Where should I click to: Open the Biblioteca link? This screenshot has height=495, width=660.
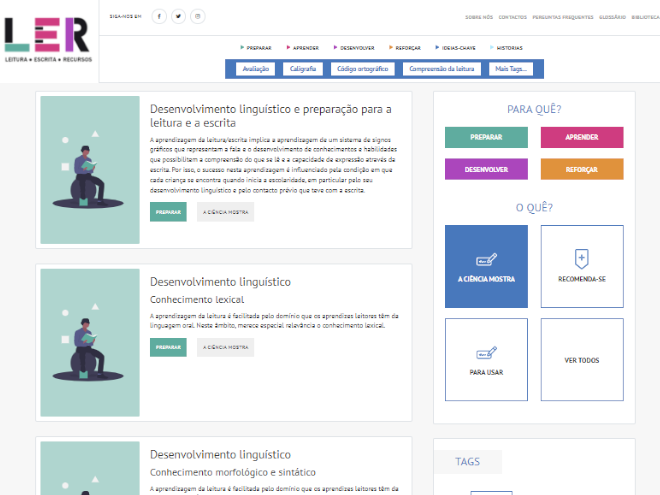tap(646, 17)
